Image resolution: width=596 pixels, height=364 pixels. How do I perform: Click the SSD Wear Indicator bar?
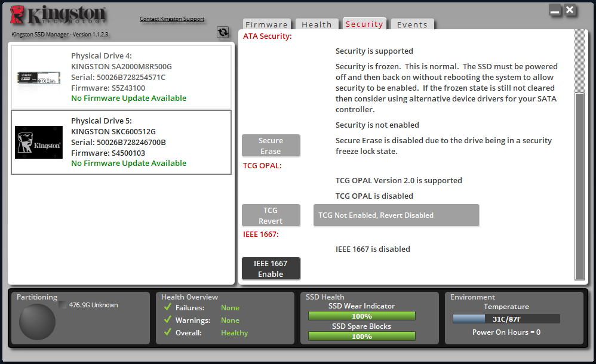tap(361, 315)
